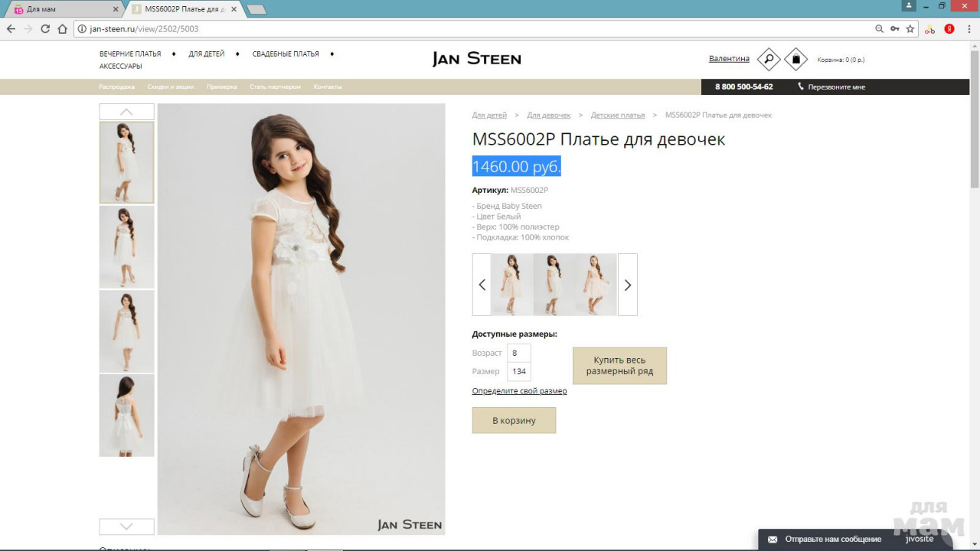The image size is (980, 551).
Task: Open Свадебные платья menu item
Action: pyautogui.click(x=286, y=54)
